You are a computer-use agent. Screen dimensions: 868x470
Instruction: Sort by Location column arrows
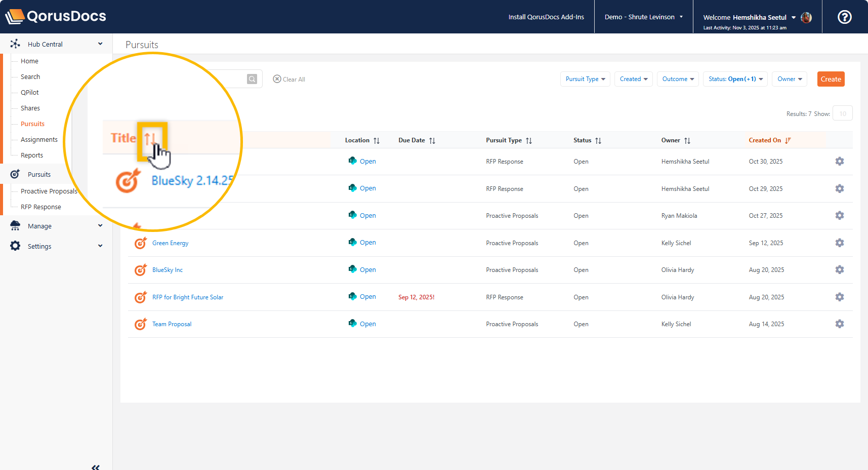377,141
